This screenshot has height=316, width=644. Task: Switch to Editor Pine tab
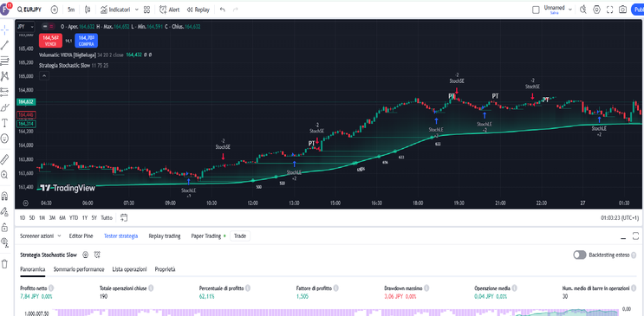pyautogui.click(x=81, y=236)
